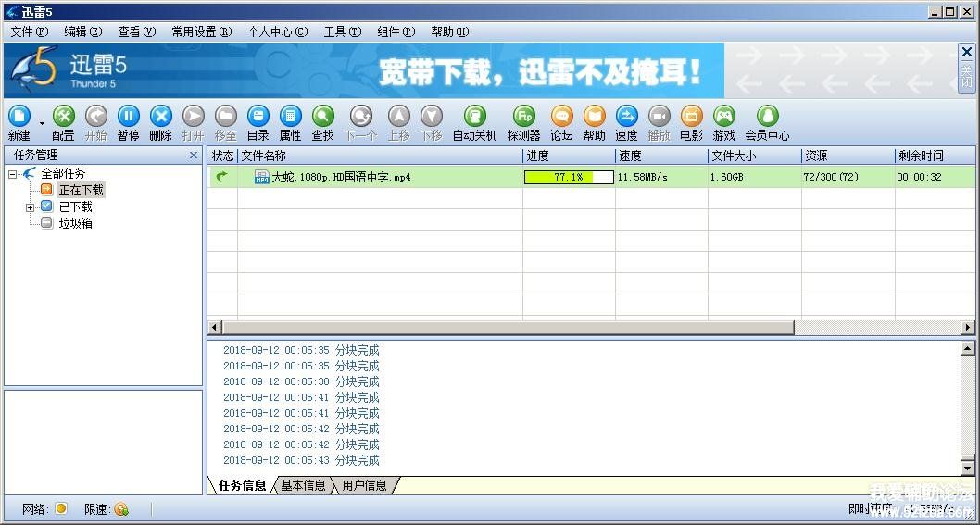The height and width of the screenshot is (525, 980).
Task: Click the log pane scroll-up arrow
Action: 968,348
